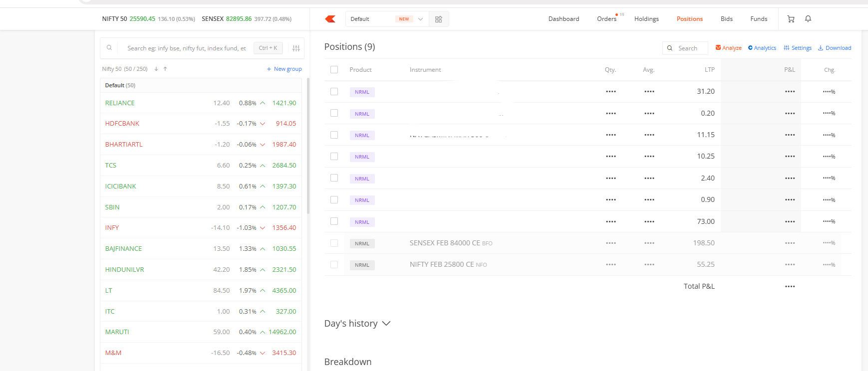Open the cart basket icon
The image size is (868, 371).
click(791, 19)
